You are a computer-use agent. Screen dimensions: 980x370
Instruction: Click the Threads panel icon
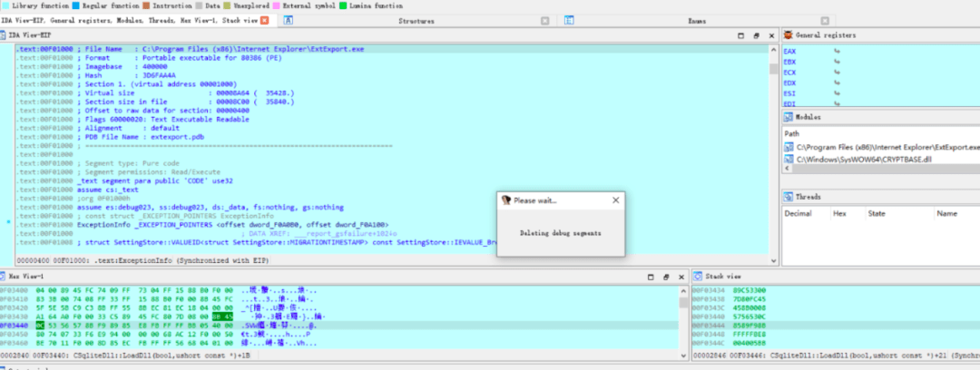[789, 197]
